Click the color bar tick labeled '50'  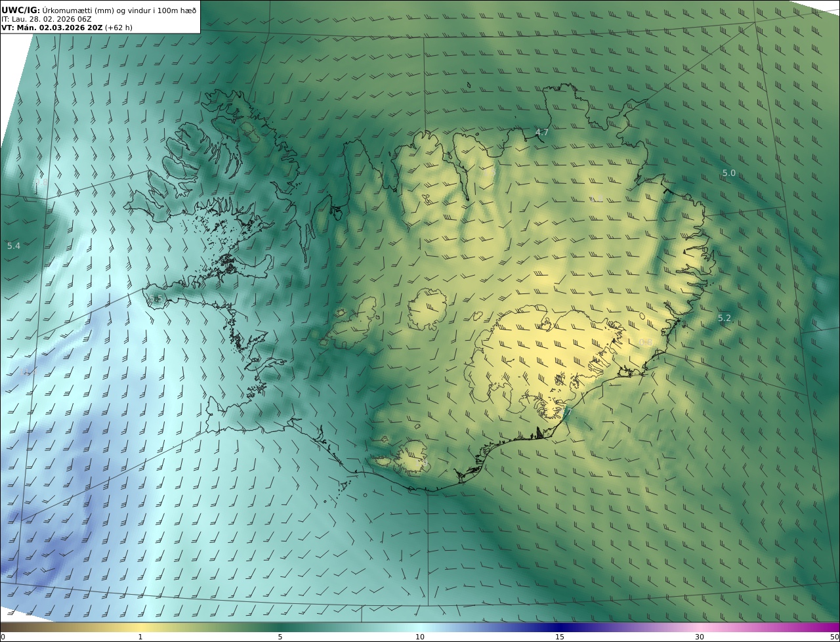pos(834,637)
